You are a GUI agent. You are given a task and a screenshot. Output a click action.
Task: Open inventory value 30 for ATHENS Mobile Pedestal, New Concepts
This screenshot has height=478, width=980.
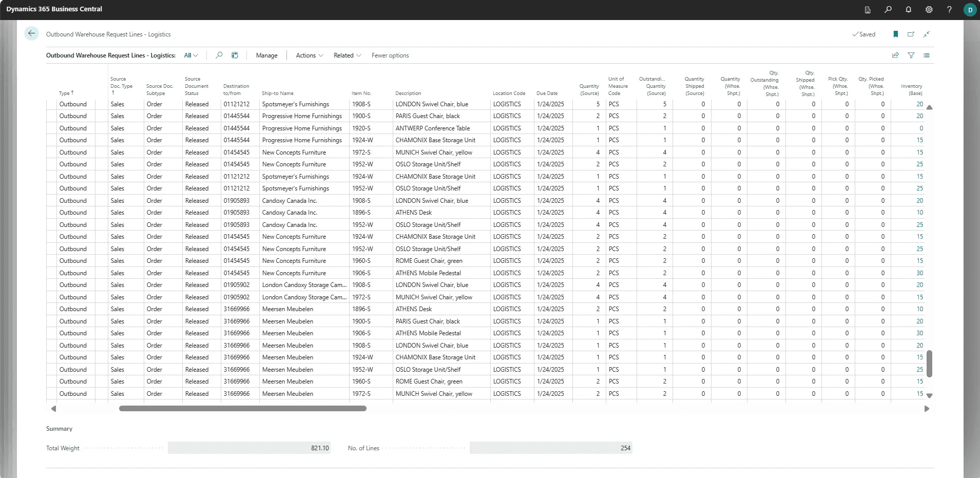coord(919,273)
